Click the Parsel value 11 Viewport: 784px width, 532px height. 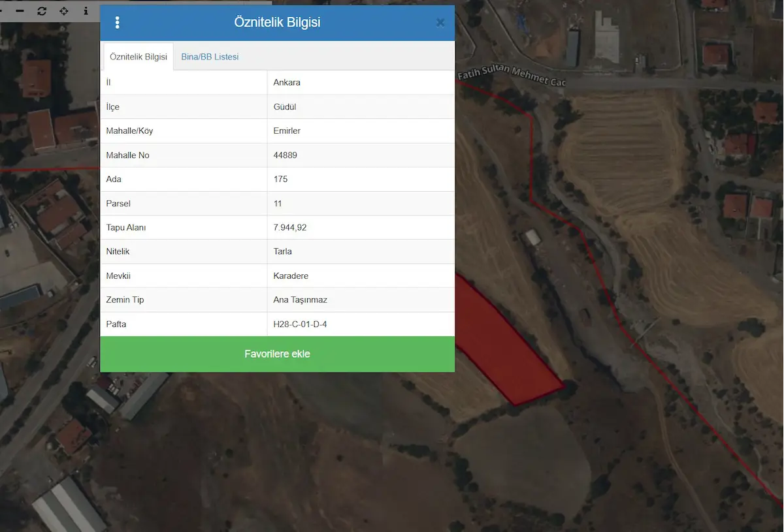(x=278, y=203)
